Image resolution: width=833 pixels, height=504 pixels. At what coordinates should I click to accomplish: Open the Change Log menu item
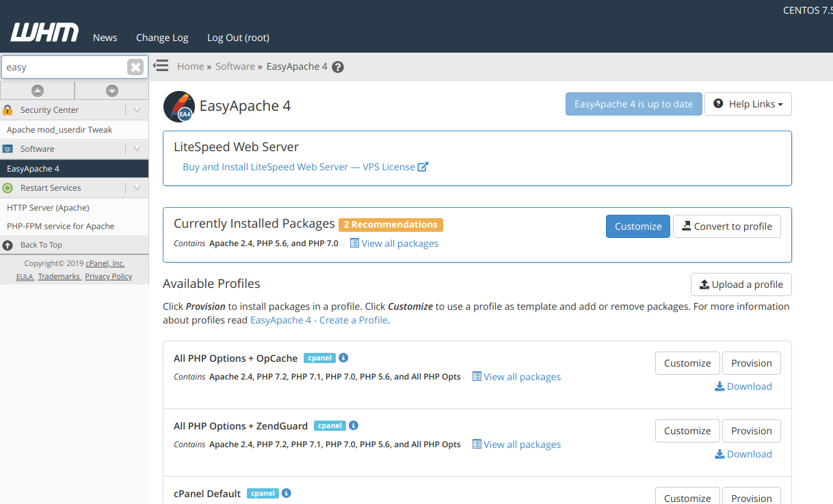coord(162,38)
